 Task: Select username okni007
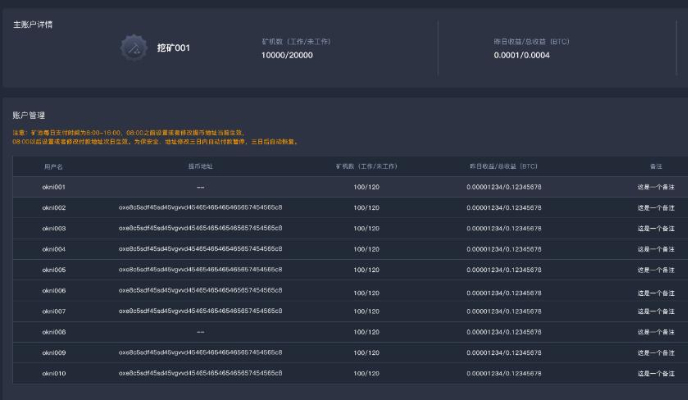54,311
